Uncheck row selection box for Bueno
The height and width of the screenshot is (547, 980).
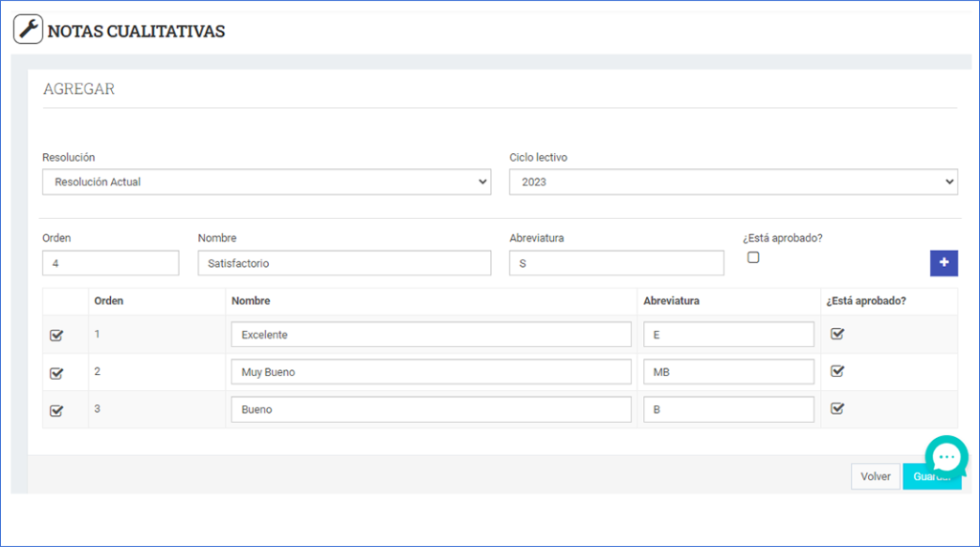coord(56,410)
